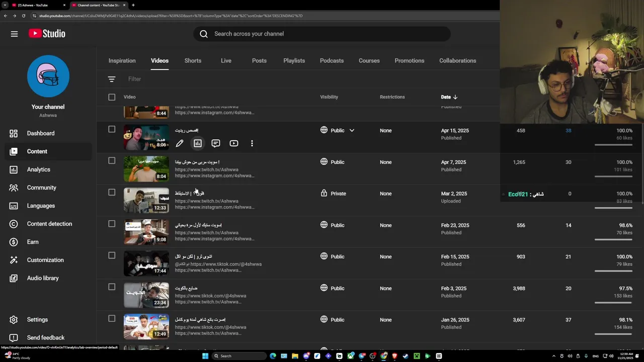
Task: Click the search magnifier icon
Action: pos(204,34)
